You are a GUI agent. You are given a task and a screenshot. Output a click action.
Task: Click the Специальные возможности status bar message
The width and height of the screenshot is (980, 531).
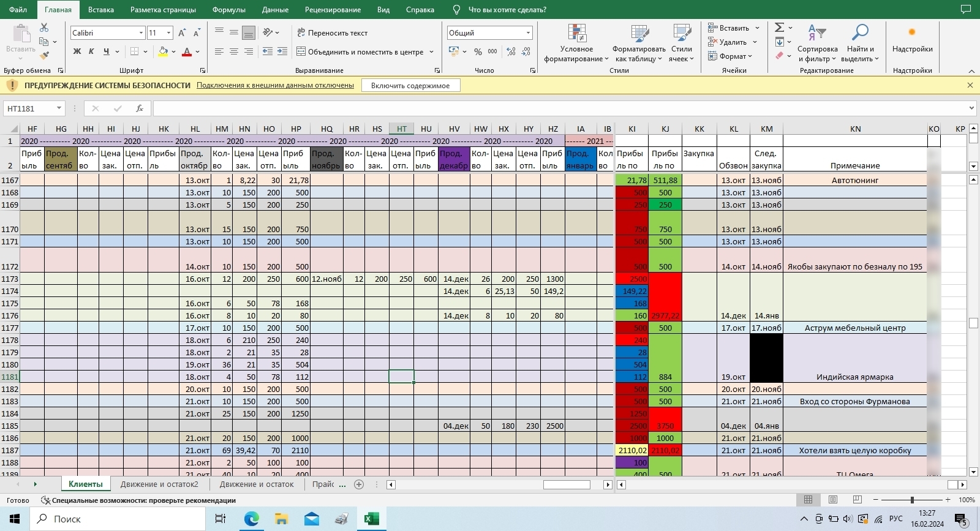click(138, 500)
